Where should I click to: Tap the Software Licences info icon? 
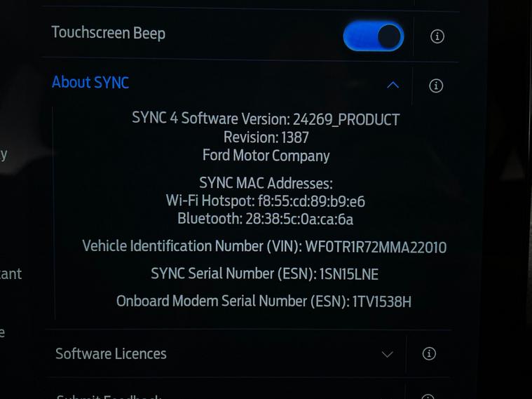tap(429, 353)
